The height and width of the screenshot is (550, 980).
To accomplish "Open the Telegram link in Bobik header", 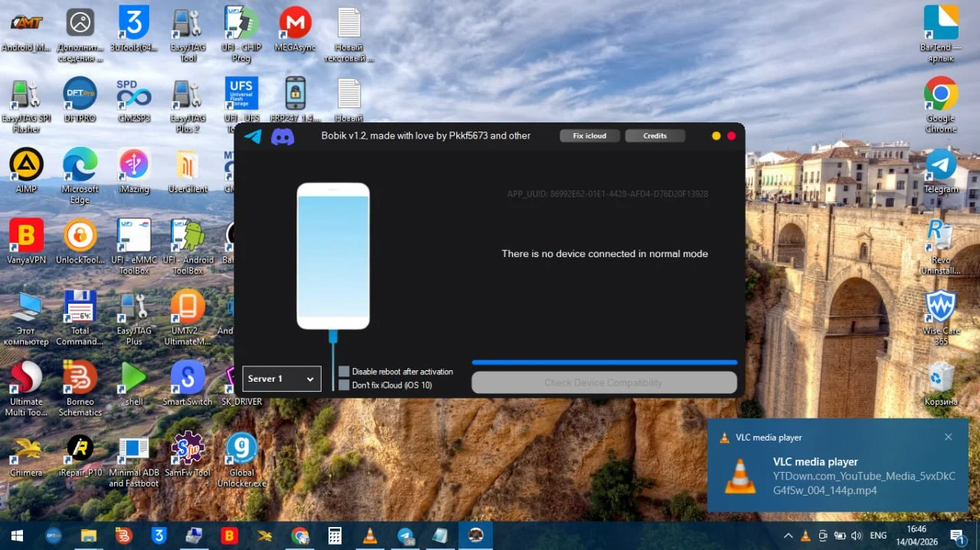I will pos(253,136).
